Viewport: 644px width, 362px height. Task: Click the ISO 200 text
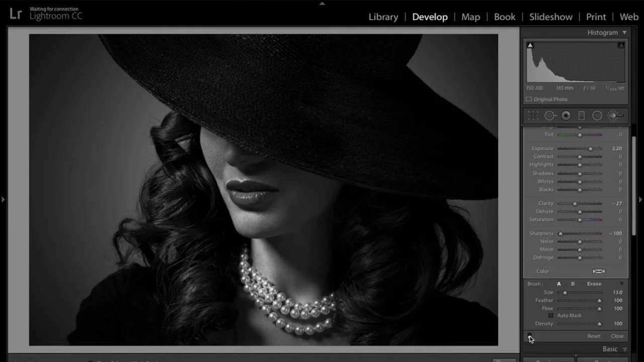pos(535,88)
